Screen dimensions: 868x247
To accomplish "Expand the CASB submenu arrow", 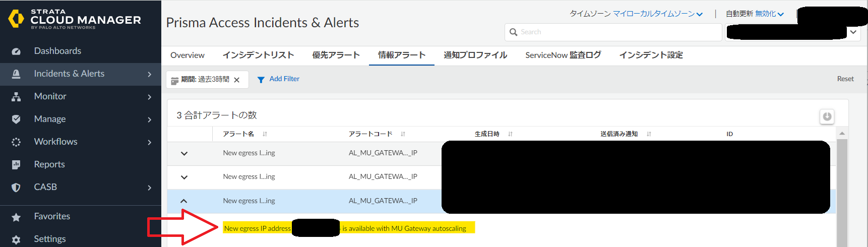I will (150, 188).
